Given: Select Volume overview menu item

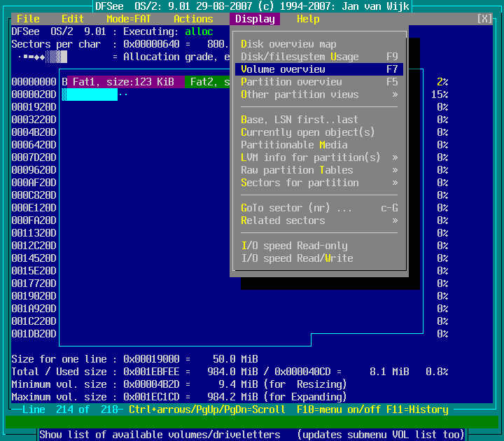Looking at the screenshot, I should [283, 69].
